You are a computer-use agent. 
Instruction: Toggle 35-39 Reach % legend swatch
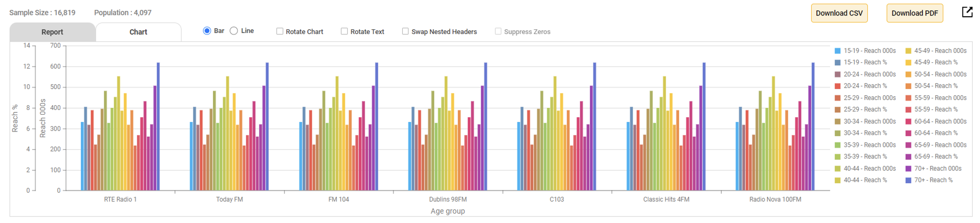click(x=837, y=157)
